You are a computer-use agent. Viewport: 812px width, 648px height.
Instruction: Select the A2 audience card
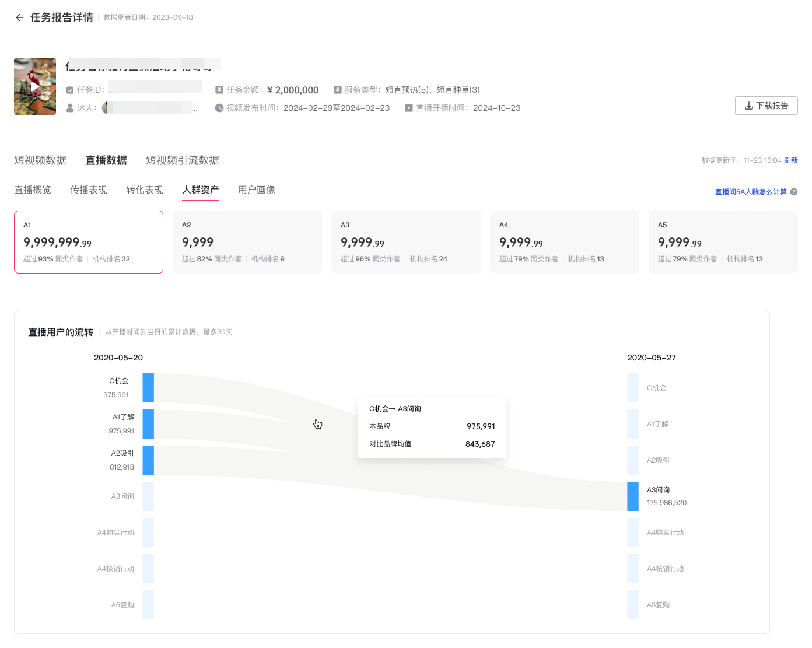pyautogui.click(x=247, y=242)
